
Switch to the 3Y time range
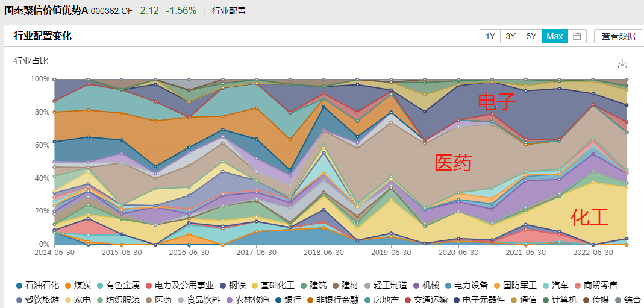coord(510,36)
